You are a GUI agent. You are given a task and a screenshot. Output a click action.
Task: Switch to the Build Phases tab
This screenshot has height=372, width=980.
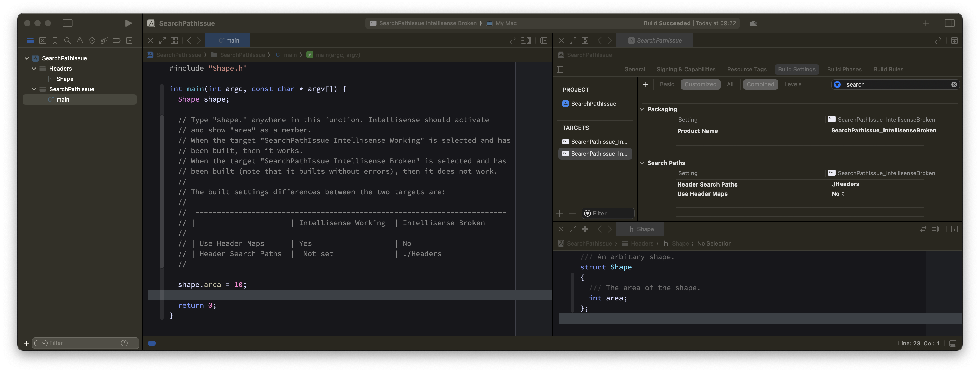click(844, 69)
